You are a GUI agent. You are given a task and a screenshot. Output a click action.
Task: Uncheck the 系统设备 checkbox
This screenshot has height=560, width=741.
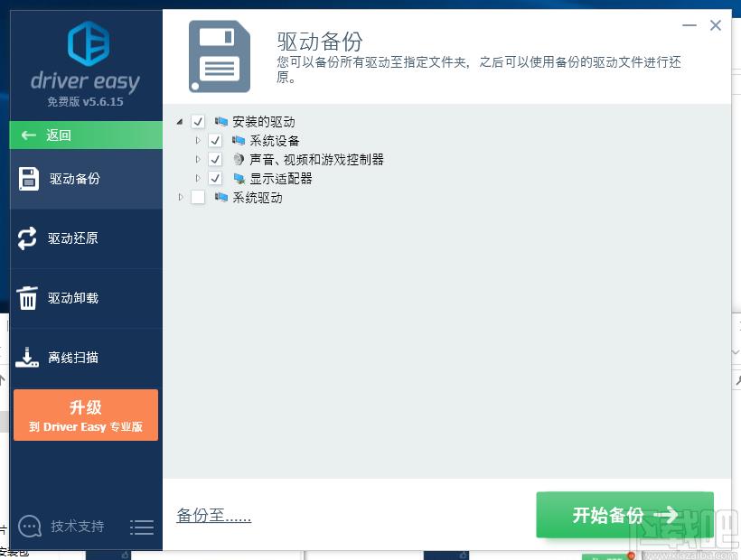tap(215, 141)
